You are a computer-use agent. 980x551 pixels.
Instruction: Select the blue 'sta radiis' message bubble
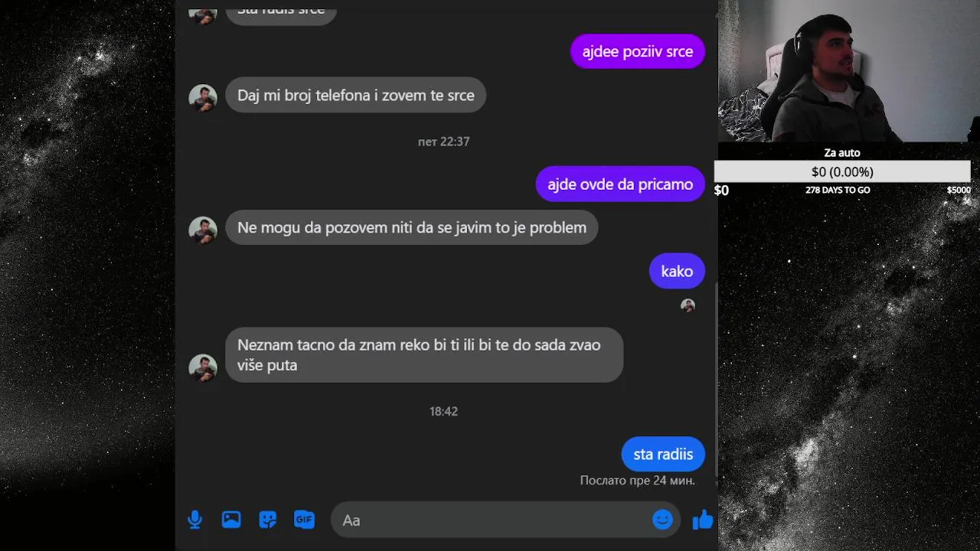663,454
